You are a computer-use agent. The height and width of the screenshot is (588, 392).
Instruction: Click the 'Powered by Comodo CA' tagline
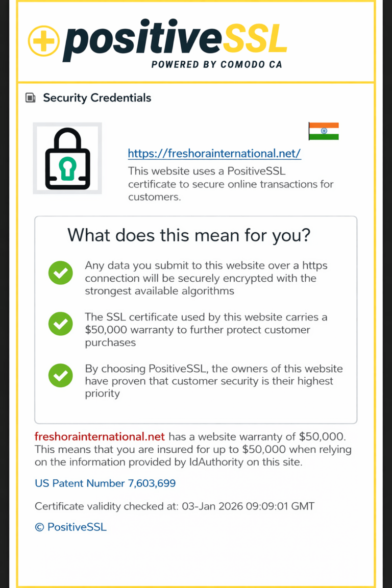coord(216,64)
